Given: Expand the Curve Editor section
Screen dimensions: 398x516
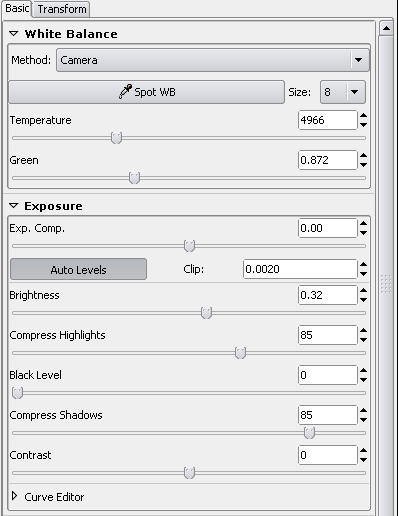Looking at the screenshot, I should 14,496.
